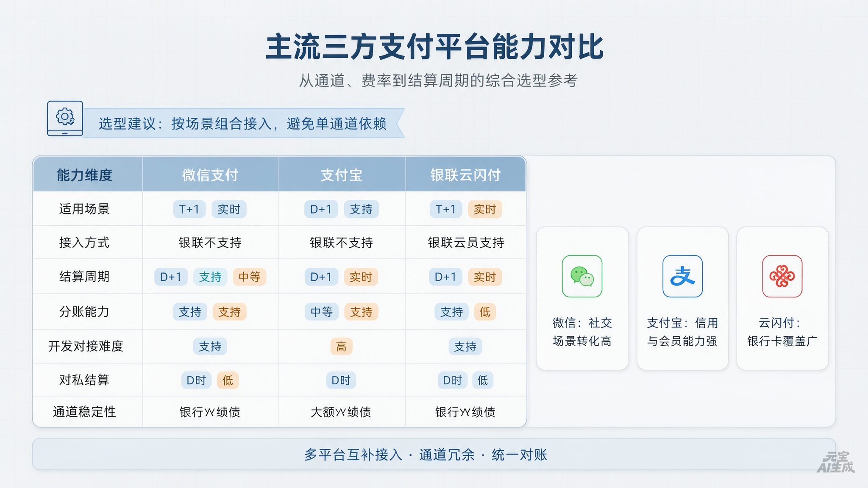Select the 选型建议 banner text
Screen dimensions: 868x488
point(242,124)
